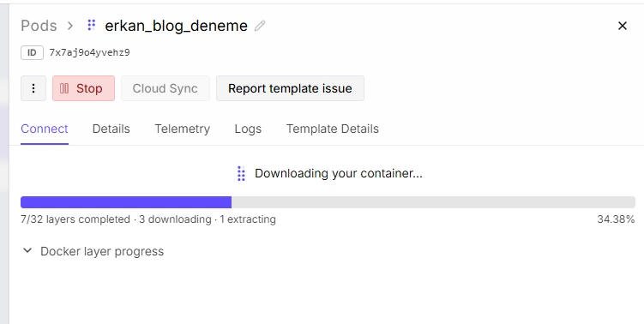The image size is (644, 324).
Task: Click Report template issue button
Action: point(290,88)
